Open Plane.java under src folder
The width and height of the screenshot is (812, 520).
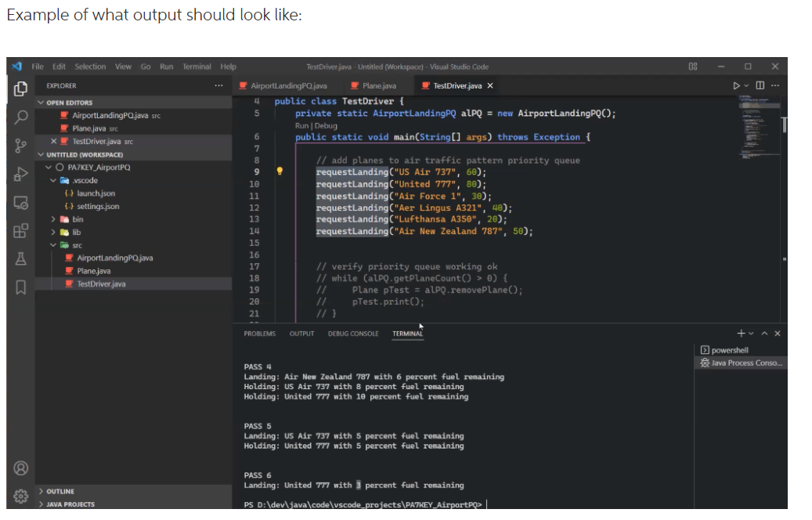point(134,271)
